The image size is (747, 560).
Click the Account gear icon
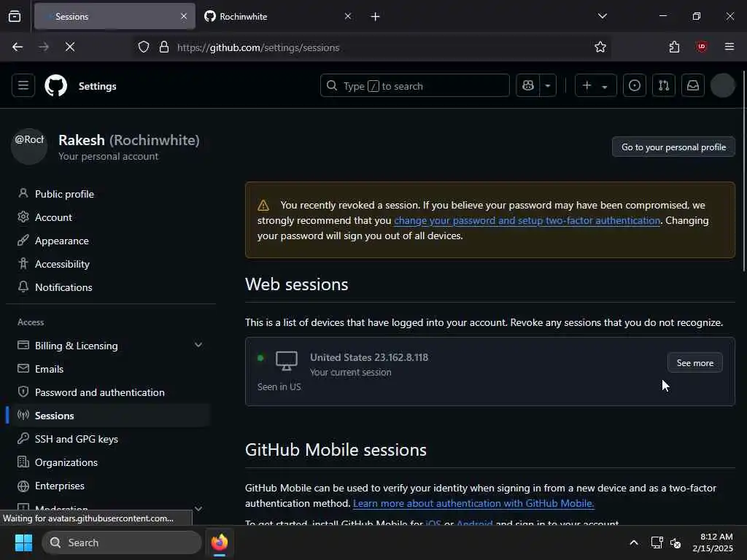pyautogui.click(x=23, y=217)
